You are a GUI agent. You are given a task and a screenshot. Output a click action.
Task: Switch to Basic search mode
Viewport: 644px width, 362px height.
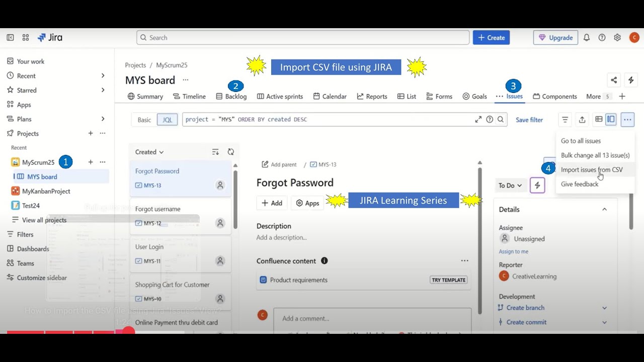click(x=144, y=120)
